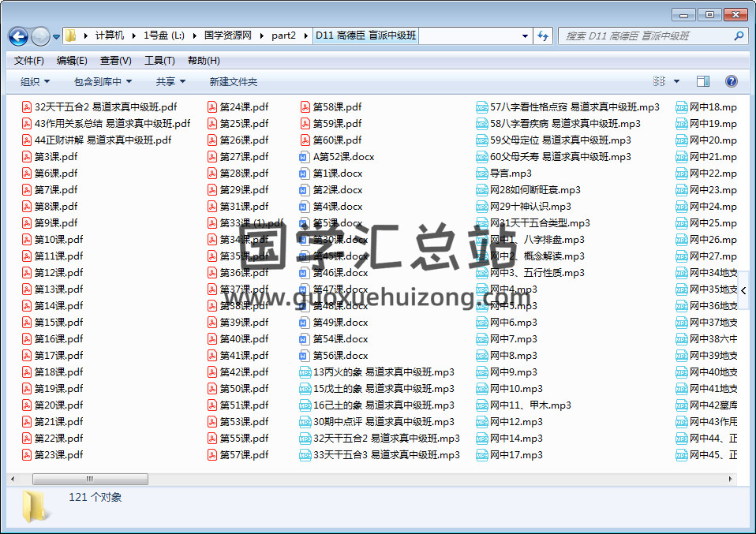Select MP3 icon of 57八字看性格点窍 file
Image resolution: width=756 pixels, height=534 pixels.
(x=481, y=107)
